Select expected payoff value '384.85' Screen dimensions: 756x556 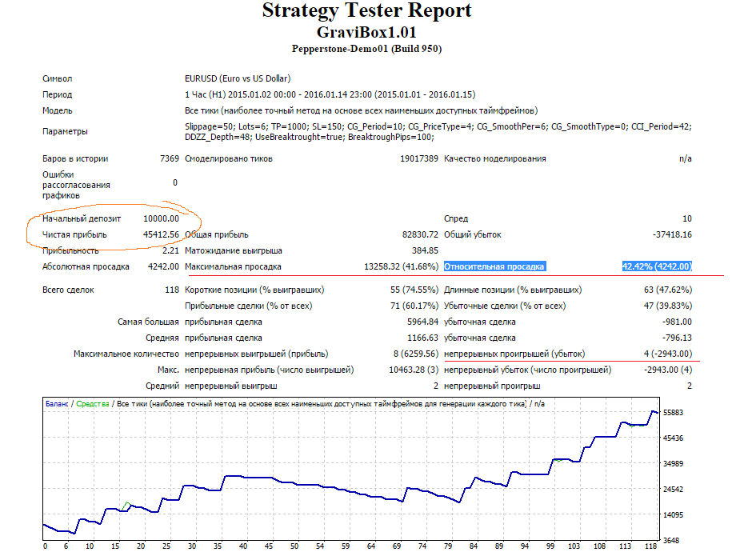[425, 250]
